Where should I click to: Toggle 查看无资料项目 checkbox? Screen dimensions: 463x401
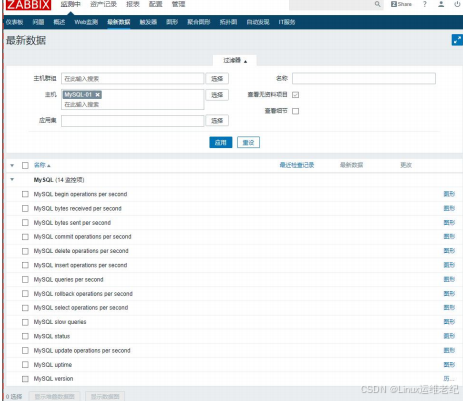295,95
